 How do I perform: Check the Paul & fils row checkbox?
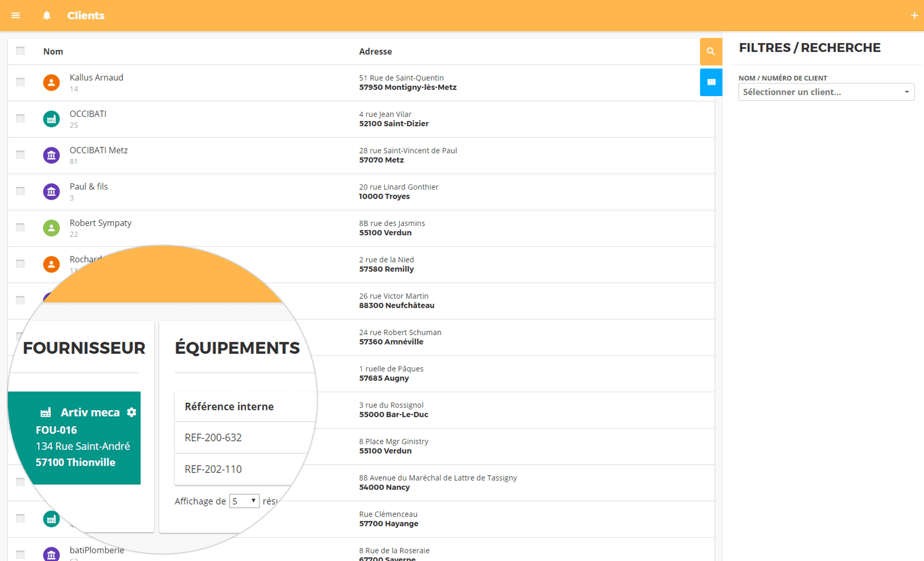click(x=20, y=191)
